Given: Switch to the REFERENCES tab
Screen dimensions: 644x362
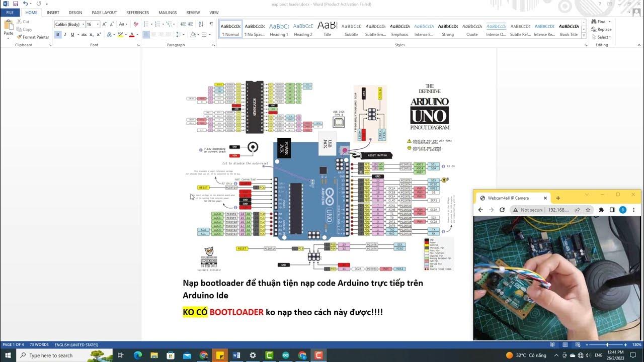Looking at the screenshot, I should click(x=137, y=13).
